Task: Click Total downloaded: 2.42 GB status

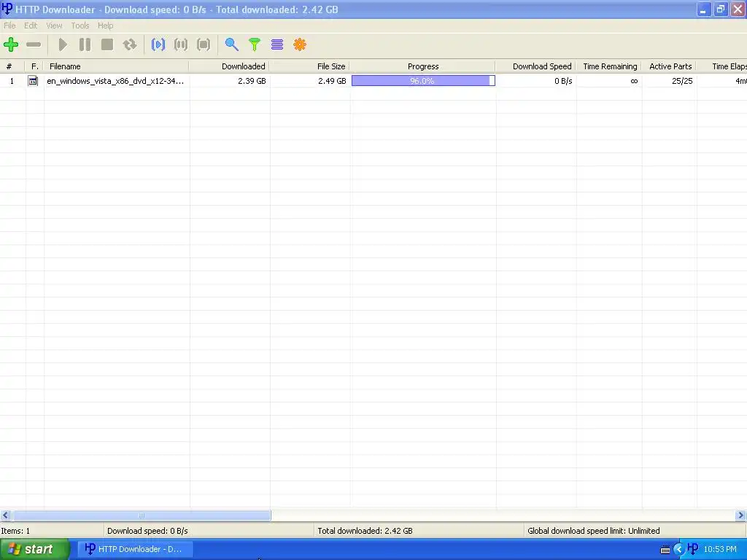Action: 365,531
